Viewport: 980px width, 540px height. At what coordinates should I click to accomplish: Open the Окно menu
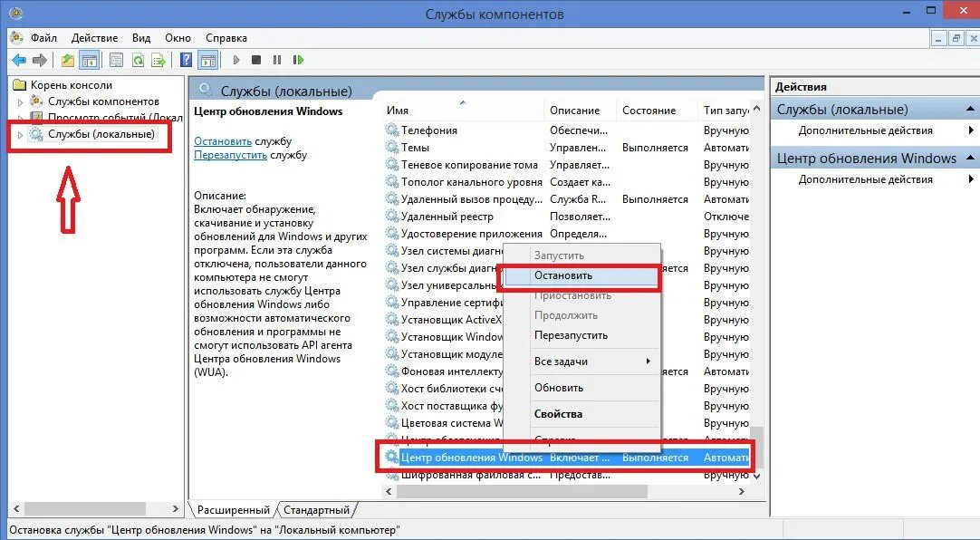point(178,38)
